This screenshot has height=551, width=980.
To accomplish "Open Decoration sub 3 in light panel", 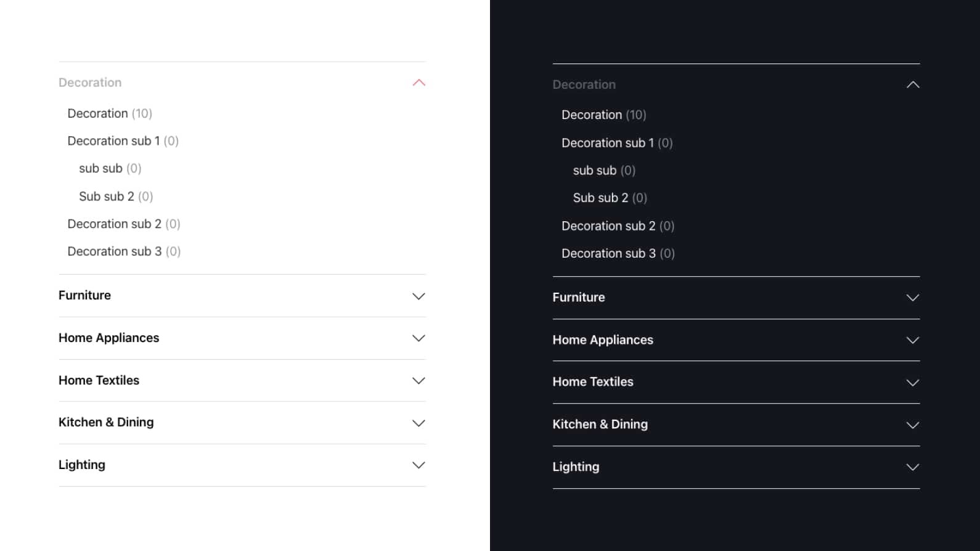I will 124,251.
